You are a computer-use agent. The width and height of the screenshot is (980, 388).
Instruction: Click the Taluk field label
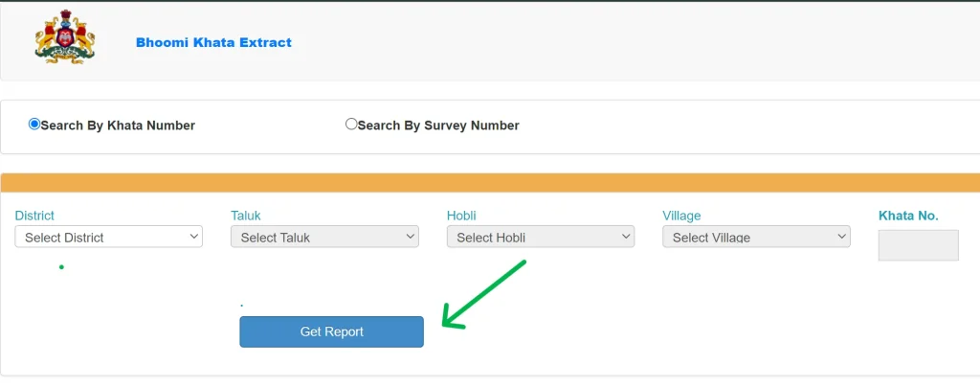coord(246,216)
